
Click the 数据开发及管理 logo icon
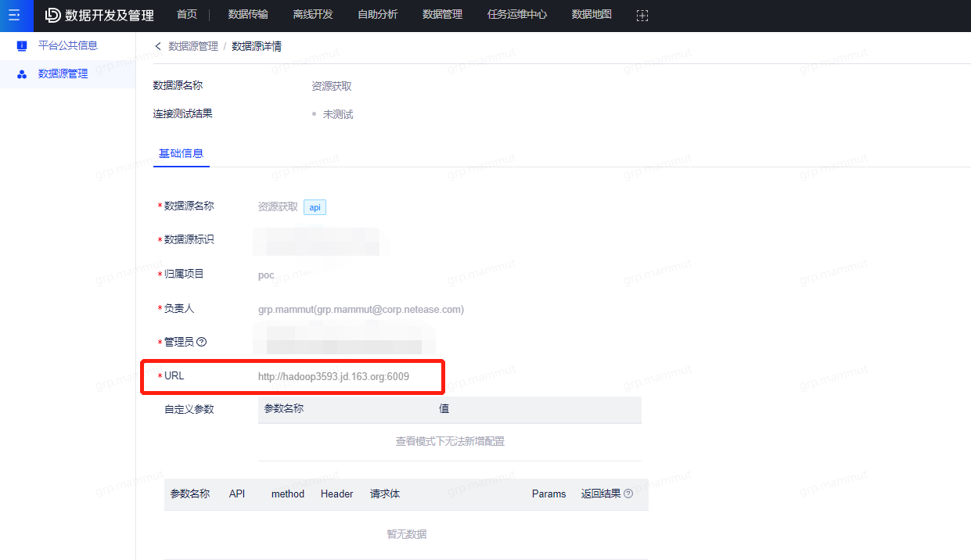point(53,15)
